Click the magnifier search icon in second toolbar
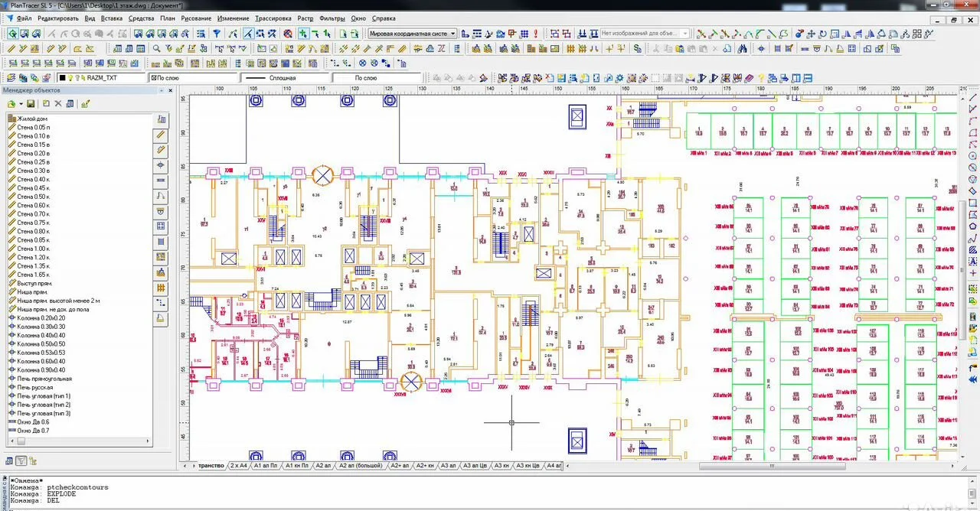 click(156, 47)
